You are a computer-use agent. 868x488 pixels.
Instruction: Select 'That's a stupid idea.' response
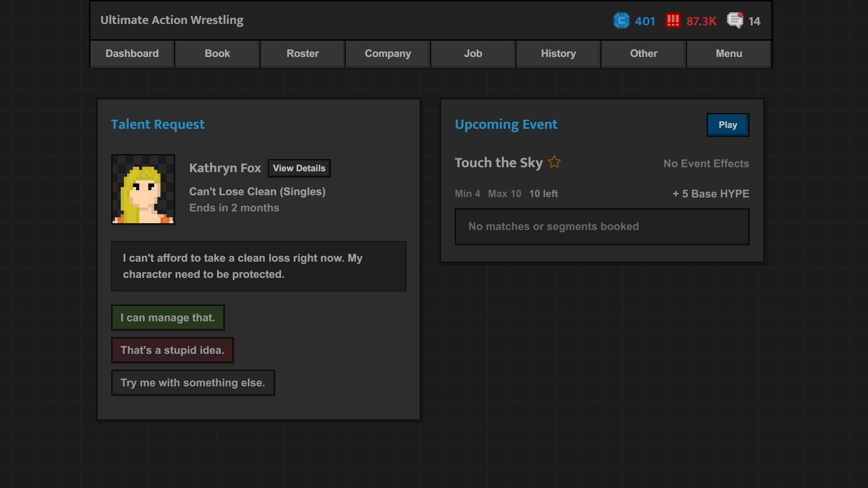pyautogui.click(x=172, y=350)
